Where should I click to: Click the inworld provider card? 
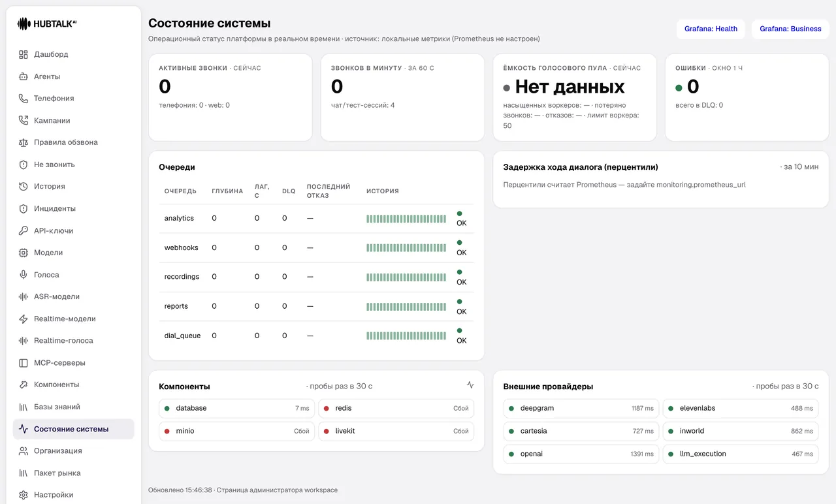(x=741, y=431)
